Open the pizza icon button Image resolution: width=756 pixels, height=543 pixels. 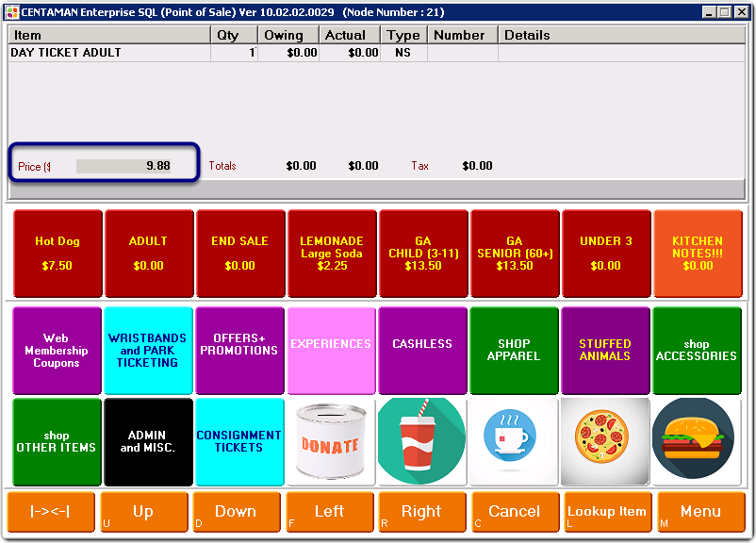[604, 442]
